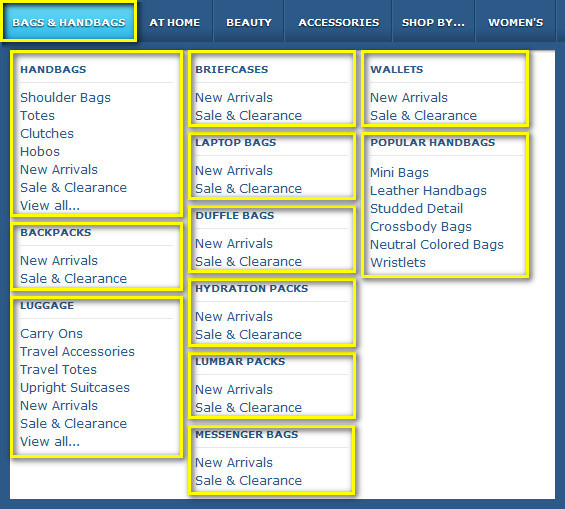Click View all... under Handbags

coord(50,206)
